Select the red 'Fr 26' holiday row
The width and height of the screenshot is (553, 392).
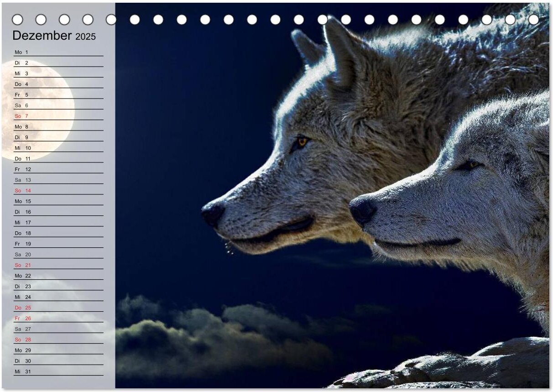coord(58,318)
